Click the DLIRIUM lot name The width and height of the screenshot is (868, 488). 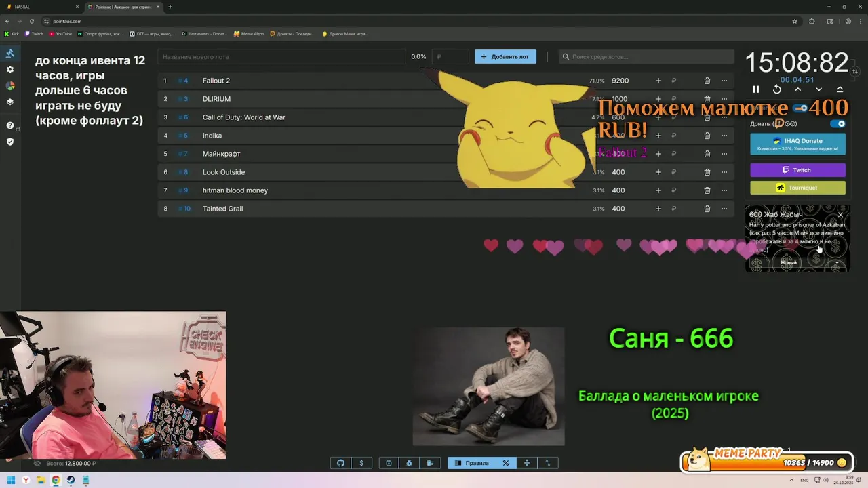216,99
